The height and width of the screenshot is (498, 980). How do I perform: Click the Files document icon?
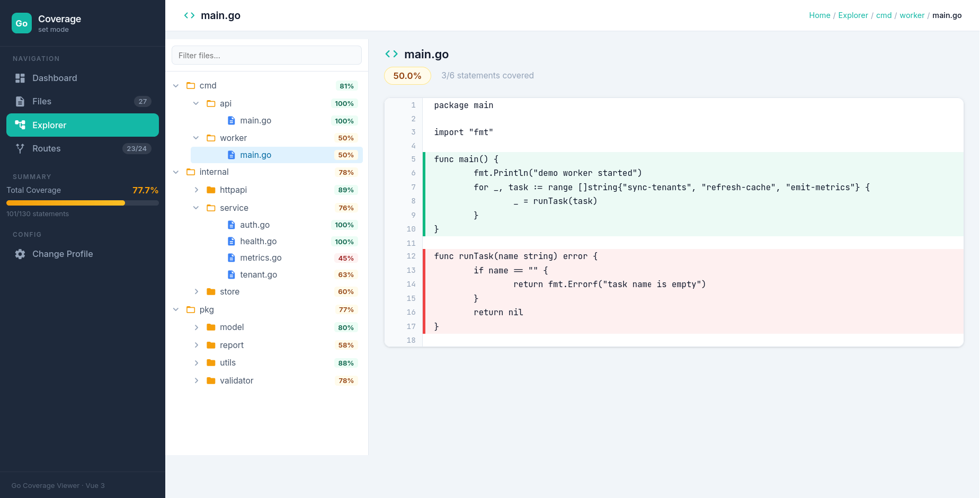[20, 101]
